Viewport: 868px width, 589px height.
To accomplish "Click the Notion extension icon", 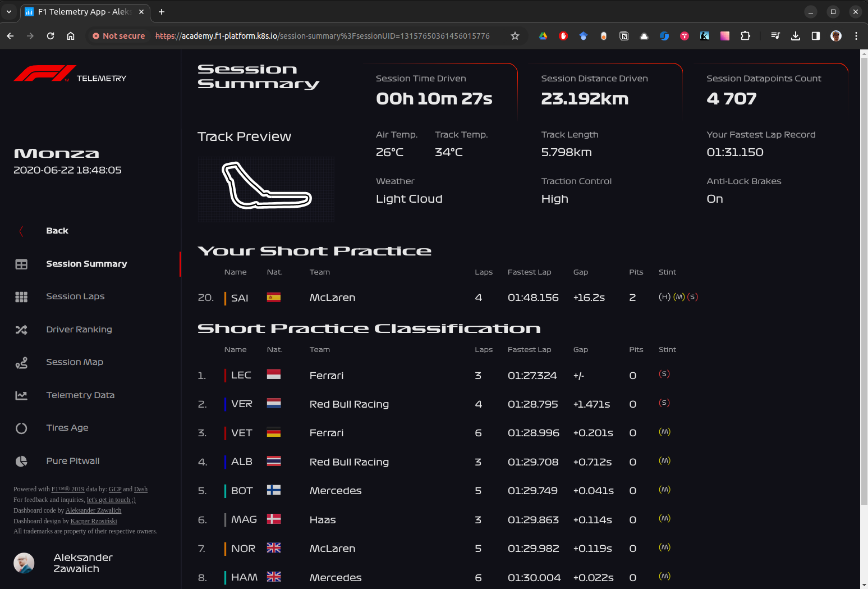I will (x=624, y=36).
